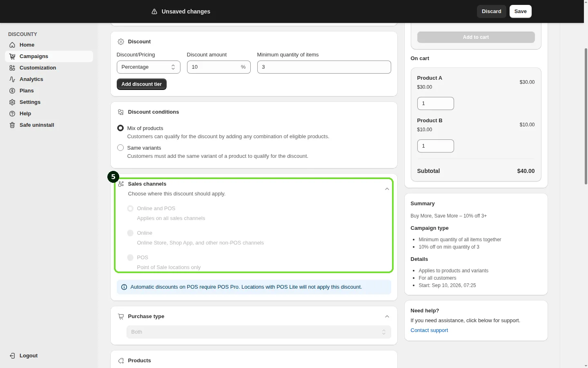Screen dimensions: 588x368
Task: Click the Purchase type cart icon
Action: click(x=121, y=316)
